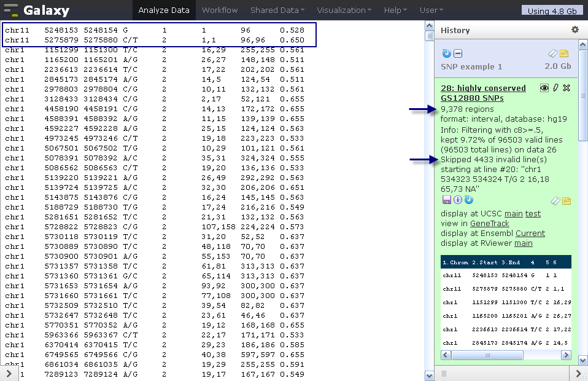Click the cell reading 597,597

258,355
